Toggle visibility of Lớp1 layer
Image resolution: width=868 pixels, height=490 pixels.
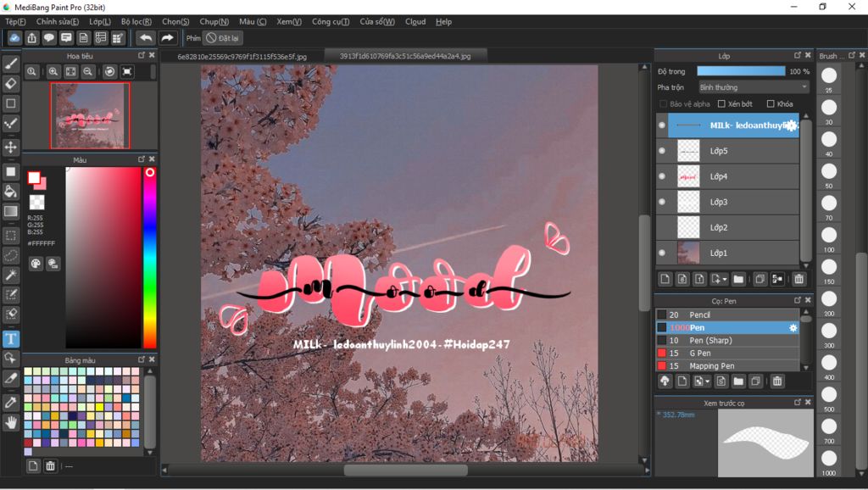(x=661, y=253)
